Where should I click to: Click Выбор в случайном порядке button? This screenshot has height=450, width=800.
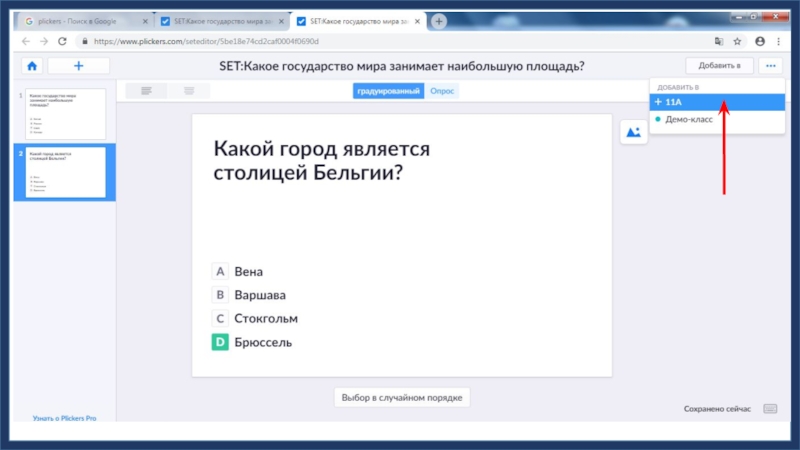tap(401, 397)
